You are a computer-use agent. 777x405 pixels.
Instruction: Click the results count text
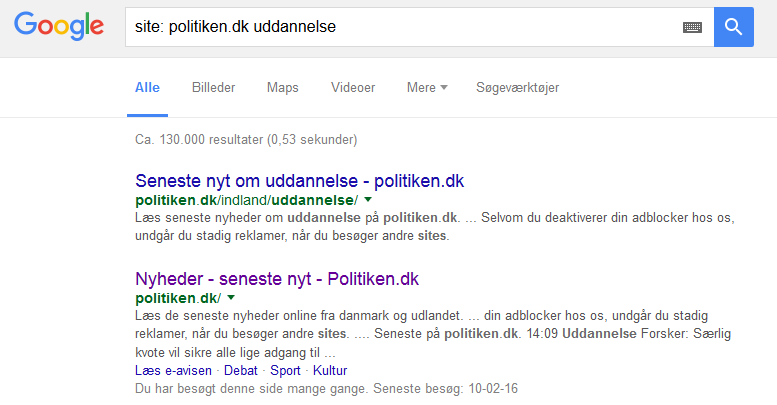pyautogui.click(x=245, y=140)
